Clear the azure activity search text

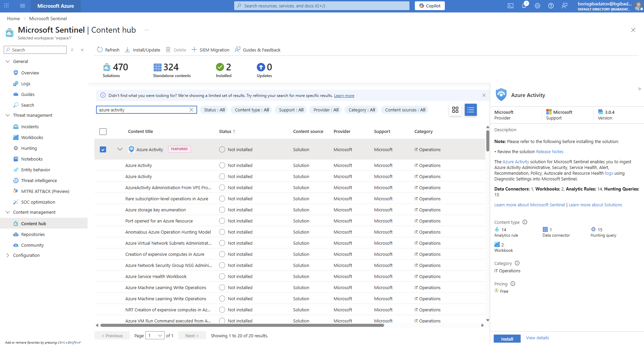point(191,110)
